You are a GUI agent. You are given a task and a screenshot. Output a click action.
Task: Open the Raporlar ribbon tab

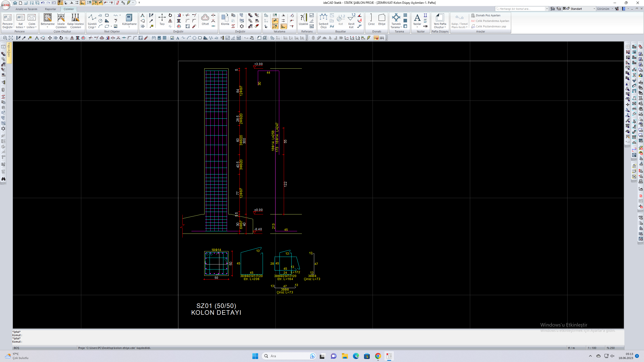coord(50,9)
